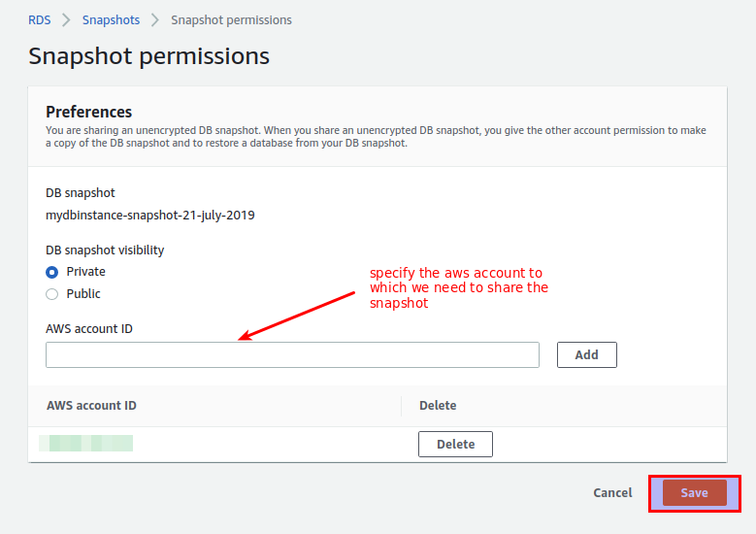Save the snapshot permissions
756x534 pixels.
(694, 493)
